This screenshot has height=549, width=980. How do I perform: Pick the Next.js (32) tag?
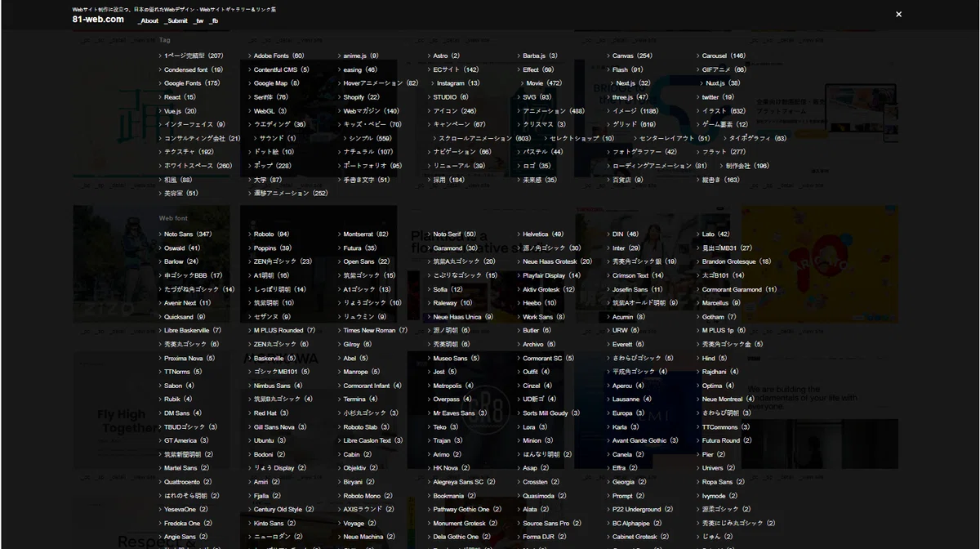[633, 83]
